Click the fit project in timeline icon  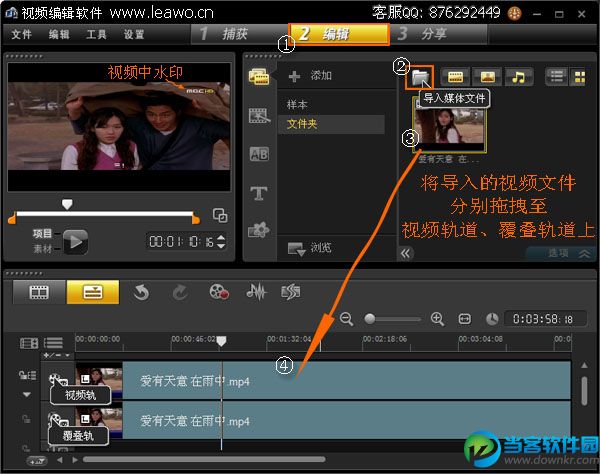pyautogui.click(x=464, y=319)
